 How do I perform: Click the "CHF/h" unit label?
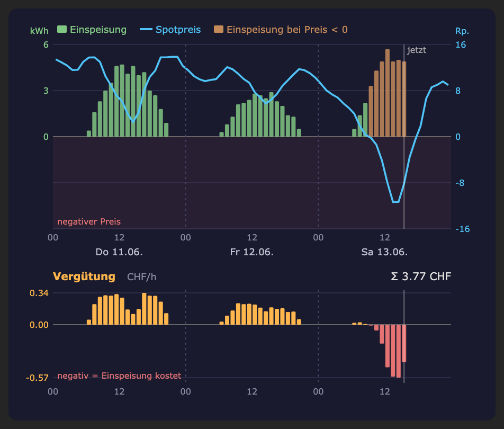[142, 277]
